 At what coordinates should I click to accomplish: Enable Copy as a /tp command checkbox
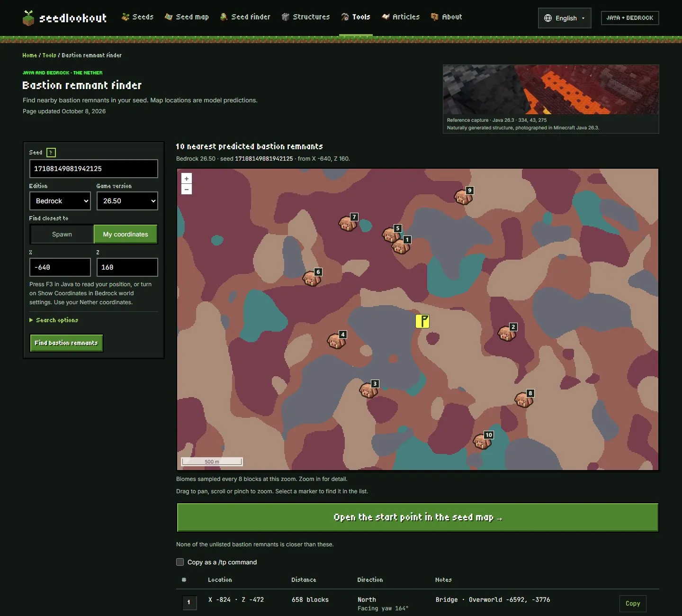(x=180, y=562)
